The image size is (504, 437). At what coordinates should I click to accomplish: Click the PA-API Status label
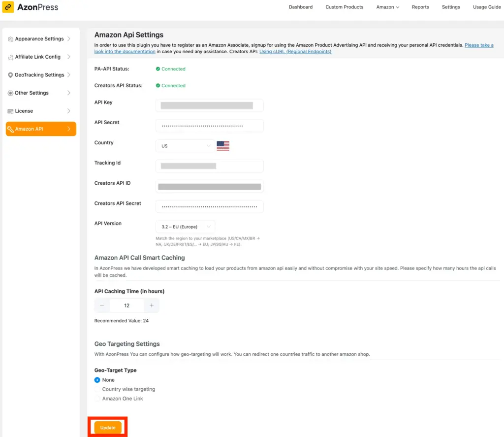pyautogui.click(x=112, y=69)
